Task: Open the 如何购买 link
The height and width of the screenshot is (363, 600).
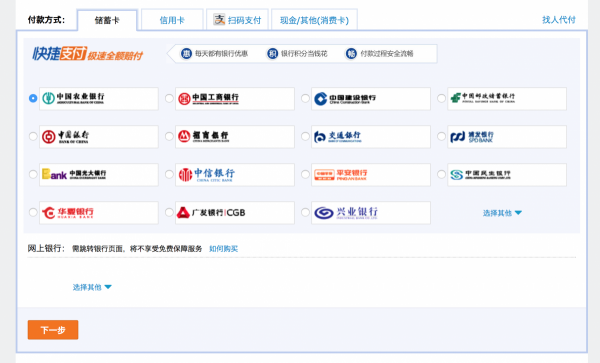Action: coord(223,249)
